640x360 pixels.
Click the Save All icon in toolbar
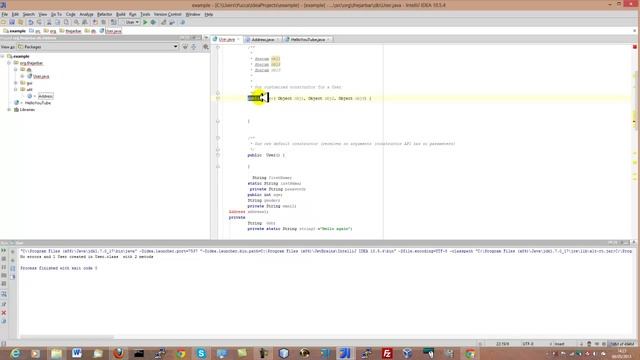pos(12,22)
